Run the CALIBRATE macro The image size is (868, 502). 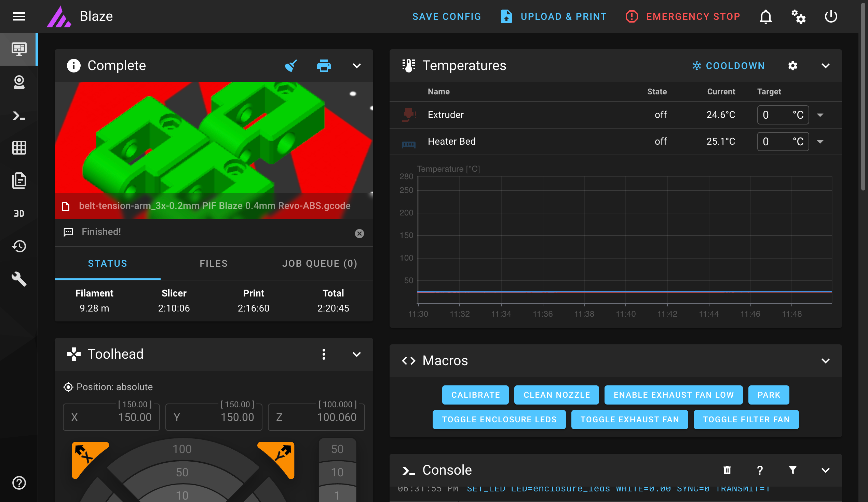tap(475, 395)
